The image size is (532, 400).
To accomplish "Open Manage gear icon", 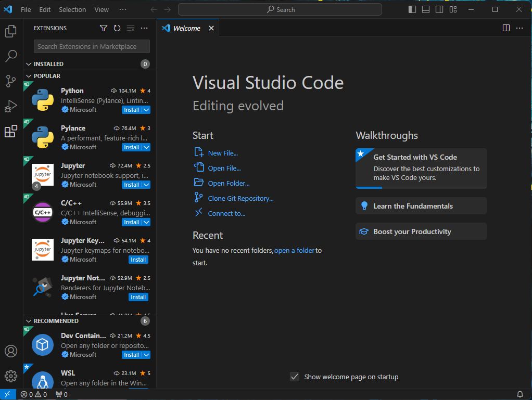I will pyautogui.click(x=11, y=376).
